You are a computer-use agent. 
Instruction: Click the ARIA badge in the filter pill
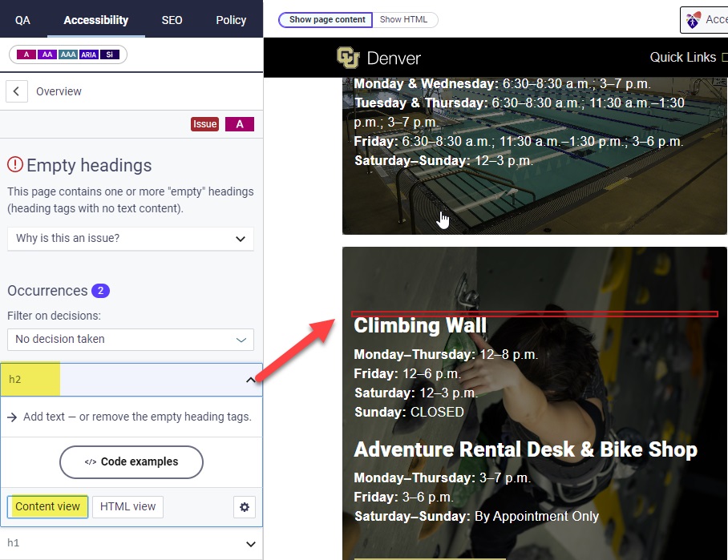point(88,54)
